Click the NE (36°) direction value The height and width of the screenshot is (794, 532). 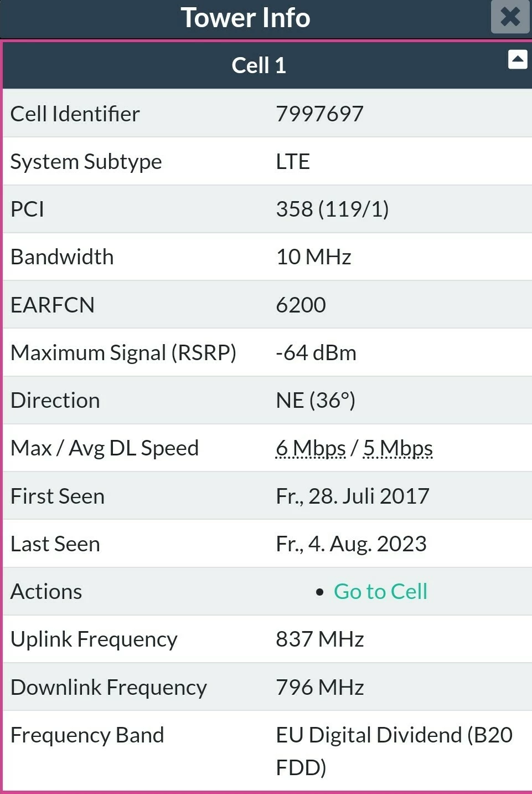coord(316,401)
